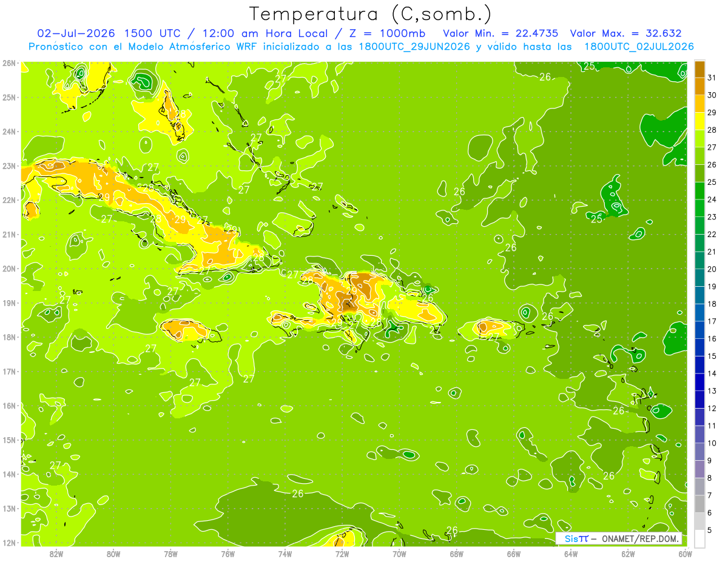Click legend value 31
The width and height of the screenshot is (728, 562).
[x=713, y=78]
